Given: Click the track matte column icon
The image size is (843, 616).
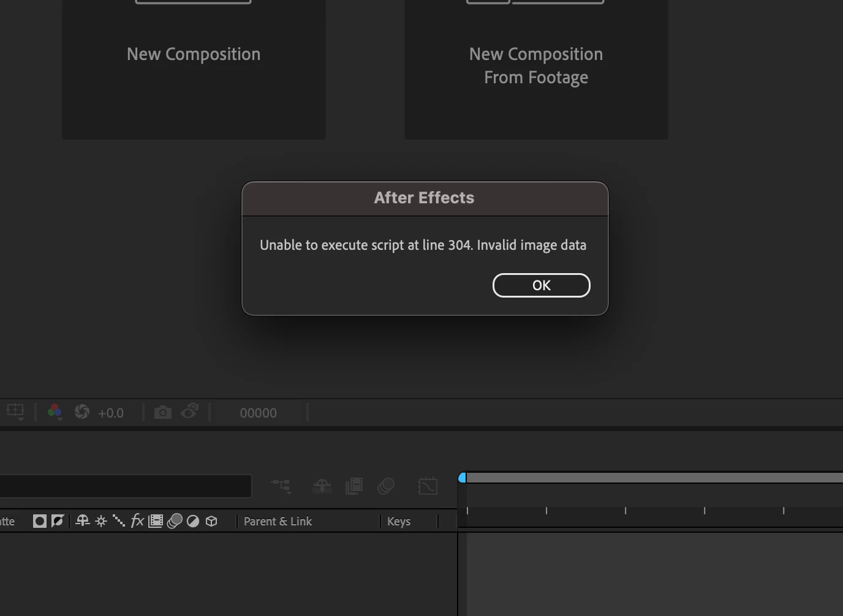Looking at the screenshot, I should click(x=40, y=521).
